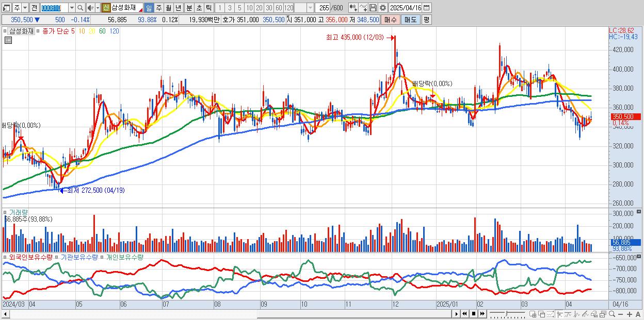Open the chart settings gear icon
Screen dimensions: 644x320
tap(382, 8)
